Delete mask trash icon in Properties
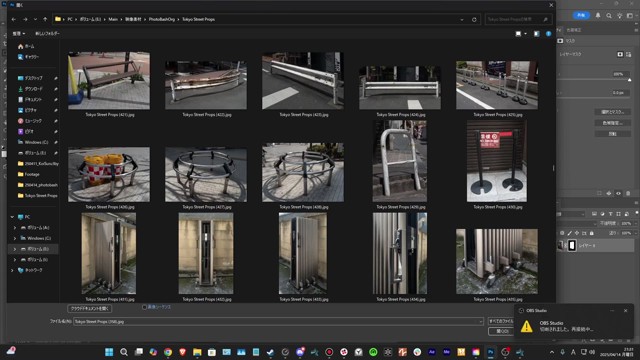This screenshot has width=640, height=360. pos(628,193)
